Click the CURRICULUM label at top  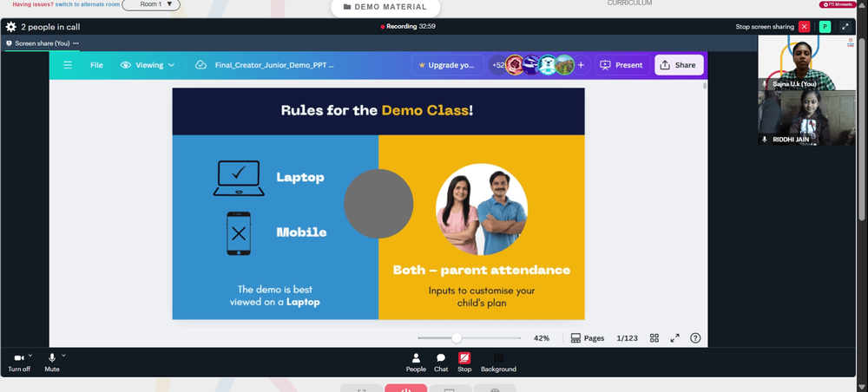pyautogui.click(x=629, y=3)
